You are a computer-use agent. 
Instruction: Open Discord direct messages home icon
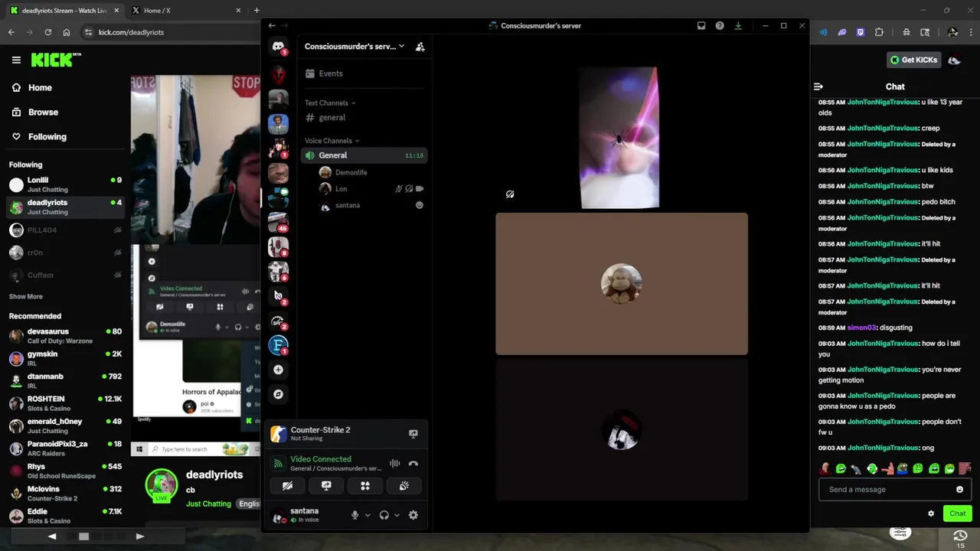coord(278,47)
